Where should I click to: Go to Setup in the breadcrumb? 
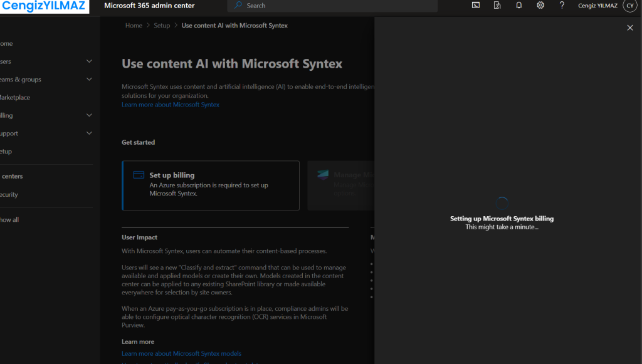pyautogui.click(x=162, y=26)
